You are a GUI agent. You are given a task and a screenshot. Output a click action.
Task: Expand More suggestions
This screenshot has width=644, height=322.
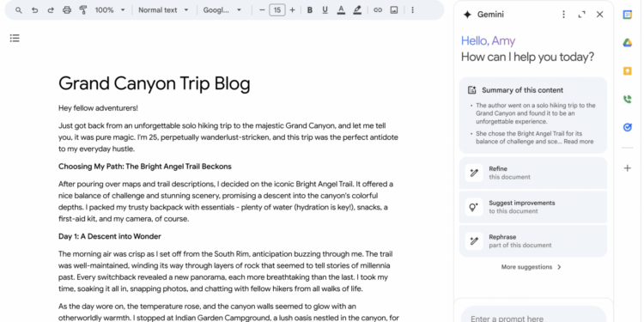click(x=531, y=267)
